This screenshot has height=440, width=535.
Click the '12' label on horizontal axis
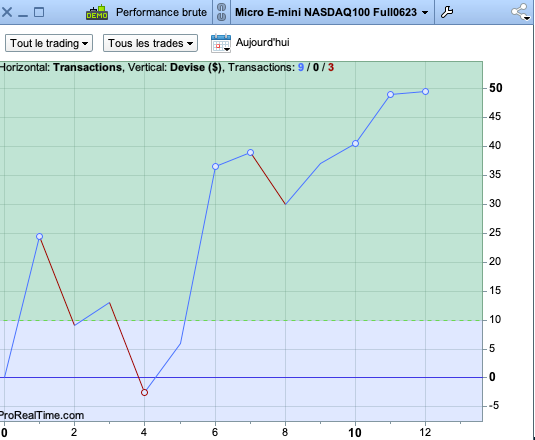[425, 432]
